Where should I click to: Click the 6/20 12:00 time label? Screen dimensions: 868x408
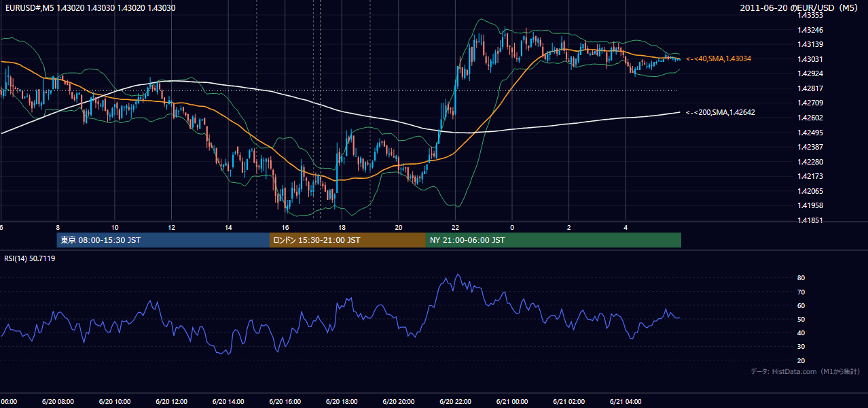click(x=171, y=402)
